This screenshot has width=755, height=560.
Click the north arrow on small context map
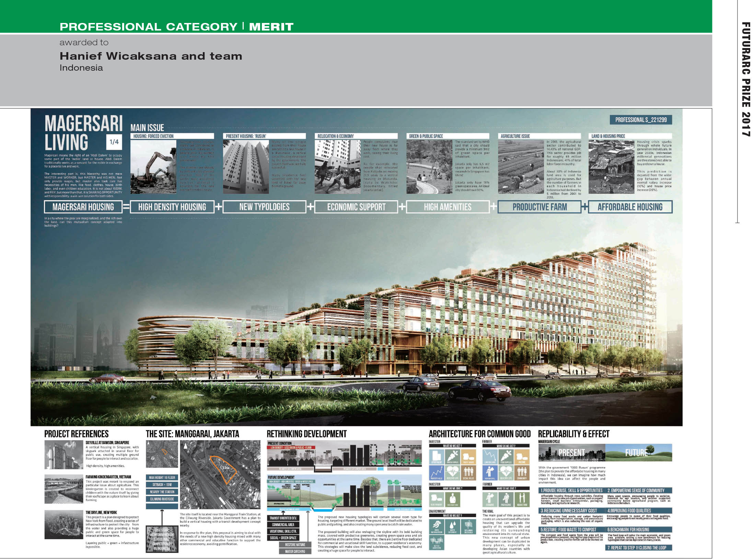point(148,443)
